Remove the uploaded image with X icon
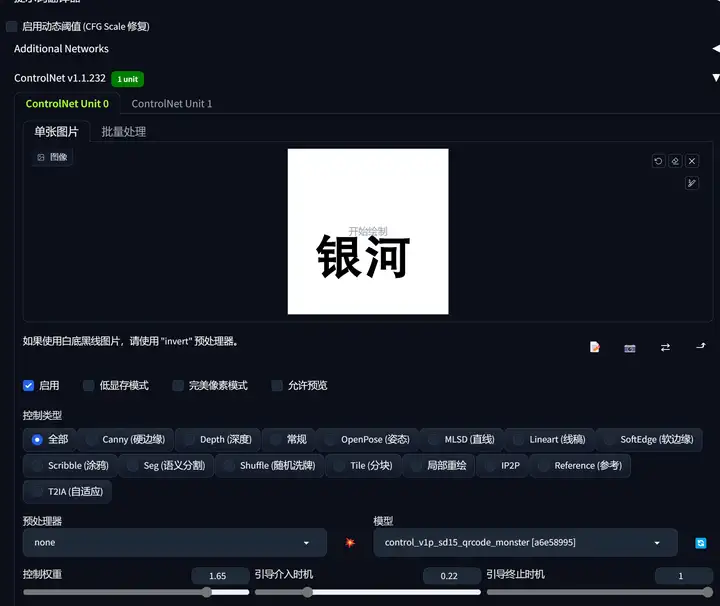This screenshot has width=720, height=606. point(692,161)
